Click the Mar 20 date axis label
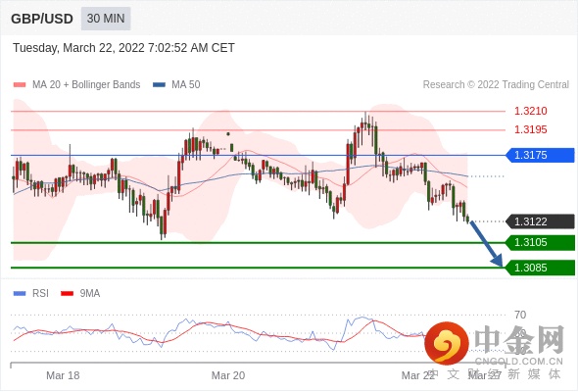 pos(228,375)
